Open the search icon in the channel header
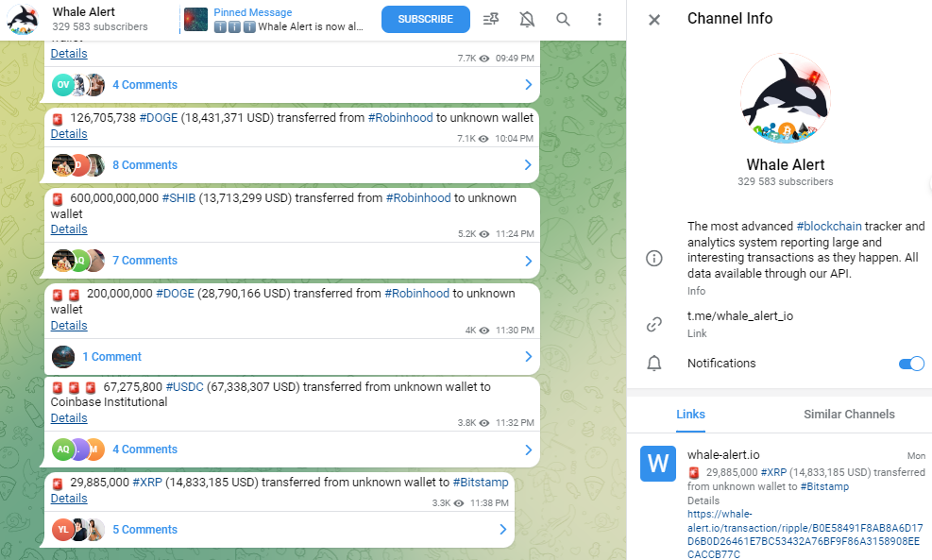Image resolution: width=932 pixels, height=560 pixels. tap(563, 19)
